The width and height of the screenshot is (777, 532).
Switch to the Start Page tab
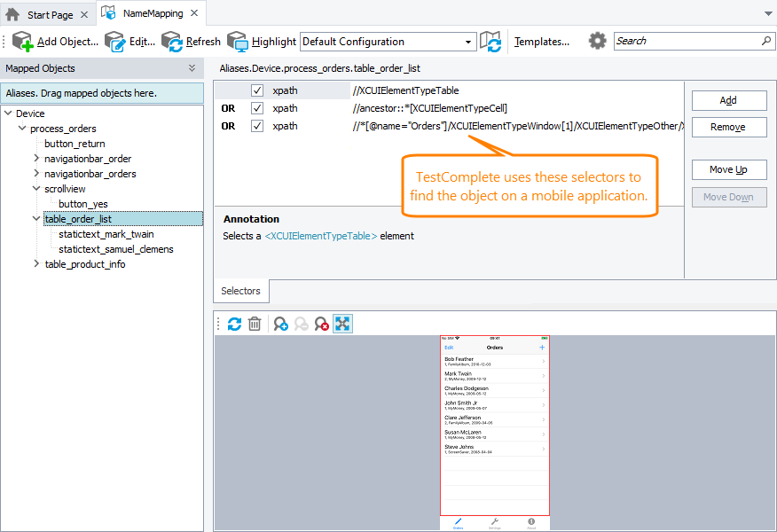[x=49, y=13]
